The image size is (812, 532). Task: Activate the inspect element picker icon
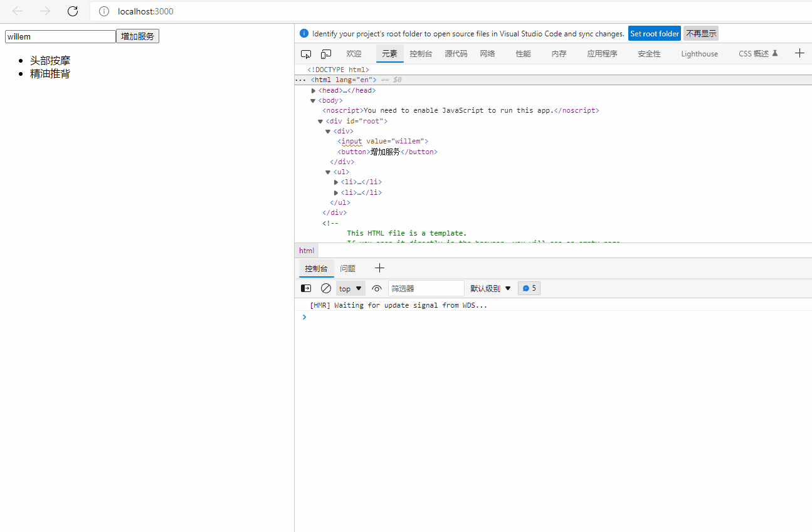[x=306, y=54]
